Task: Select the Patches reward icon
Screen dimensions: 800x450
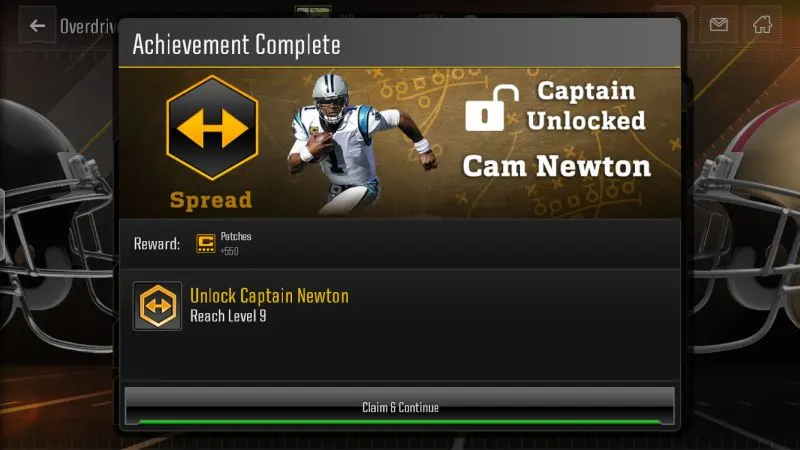Action: tap(206, 243)
